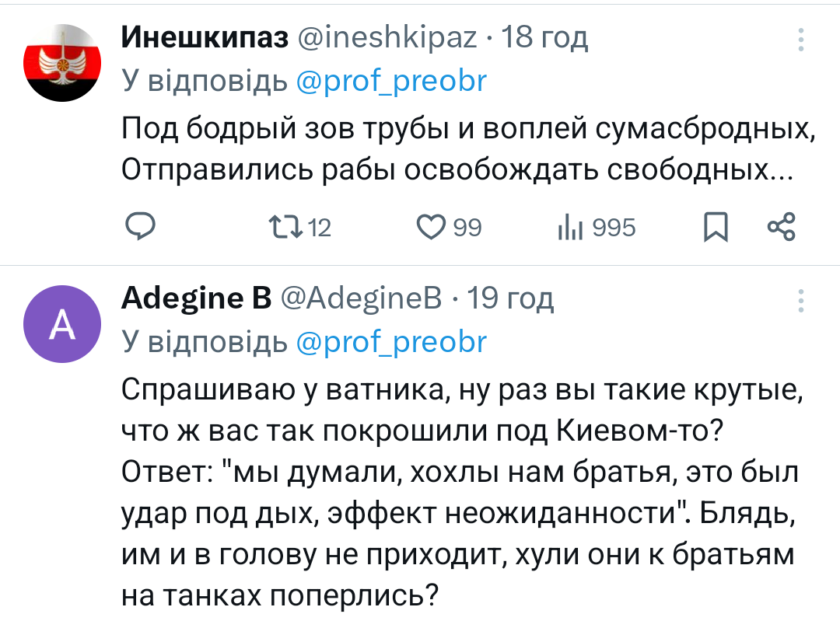Bookmark Инешкипаз's tweet

(715, 228)
